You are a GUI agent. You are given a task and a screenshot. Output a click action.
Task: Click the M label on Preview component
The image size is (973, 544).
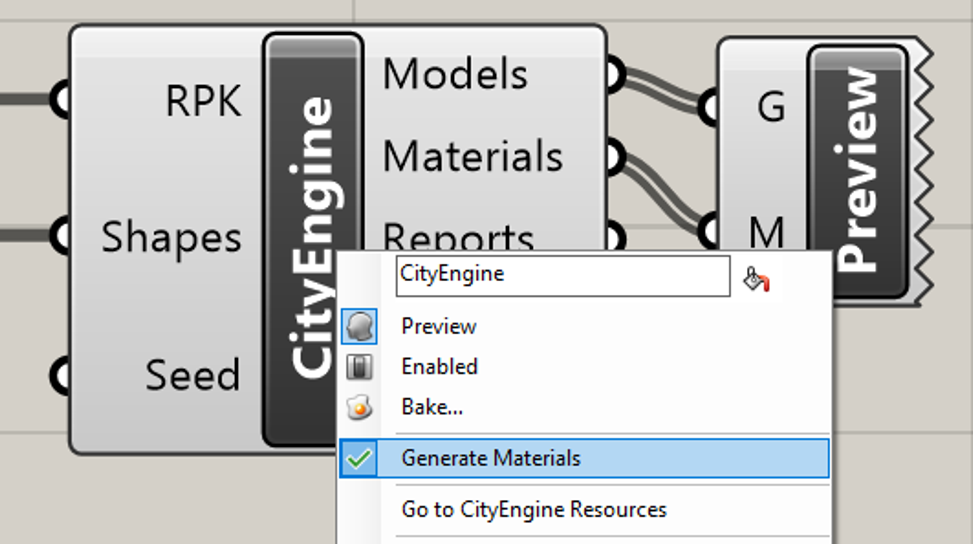pos(766,233)
